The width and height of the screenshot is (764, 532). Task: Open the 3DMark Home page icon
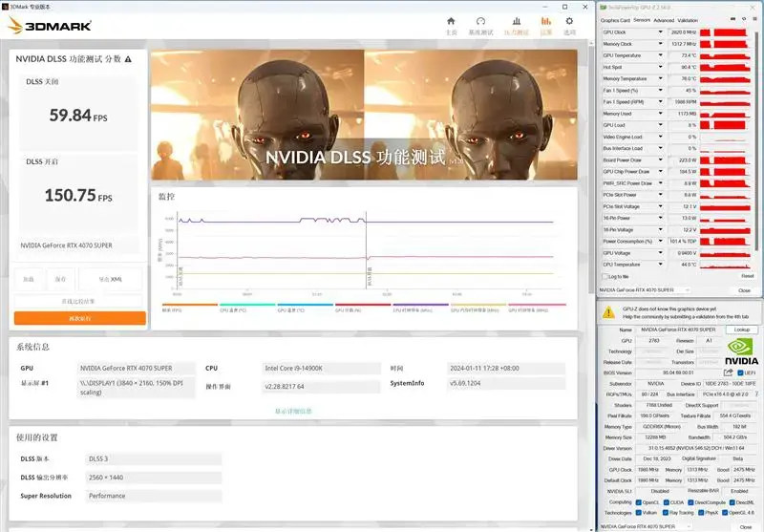click(451, 21)
